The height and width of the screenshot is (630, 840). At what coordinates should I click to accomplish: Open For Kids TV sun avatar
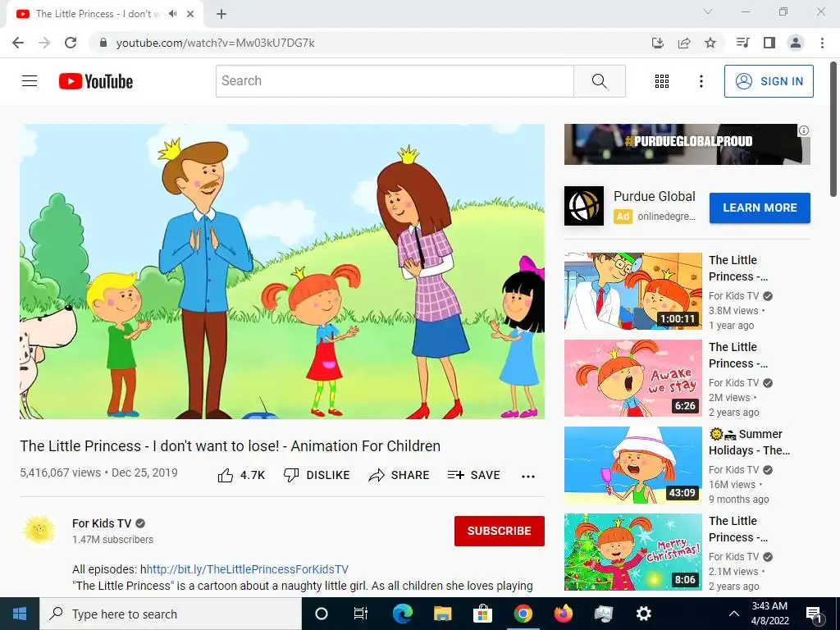[x=39, y=530]
